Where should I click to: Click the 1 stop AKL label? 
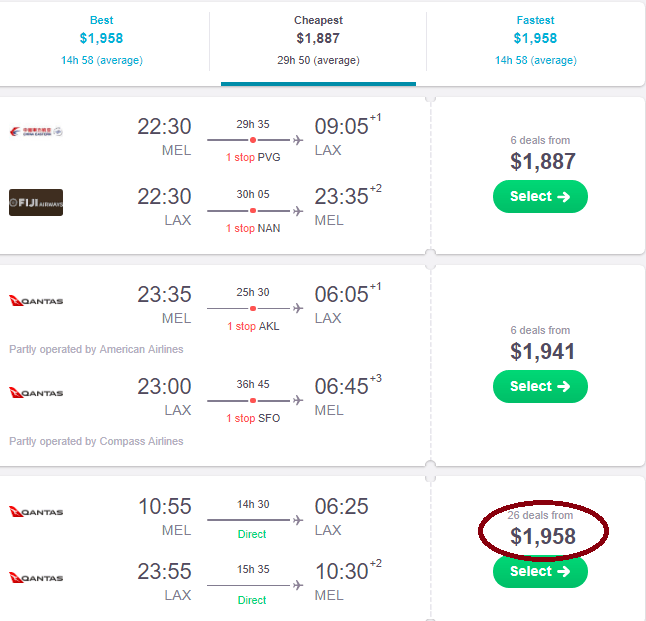(252, 327)
